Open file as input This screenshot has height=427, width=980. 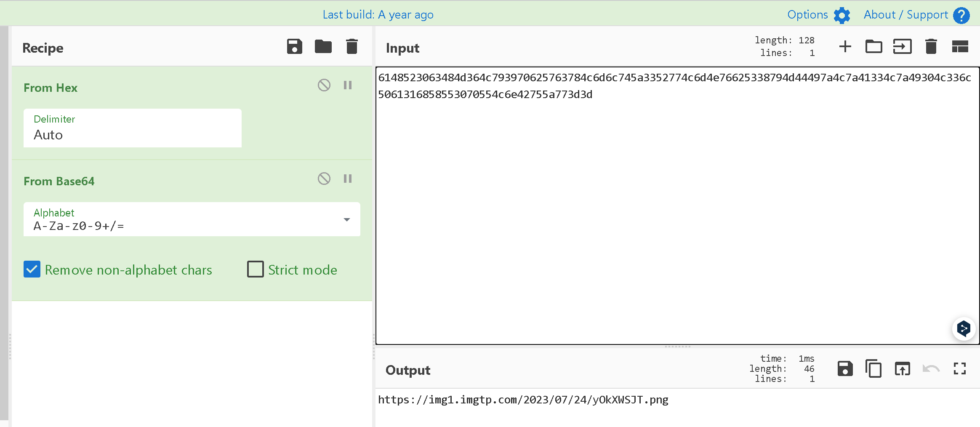tap(902, 46)
